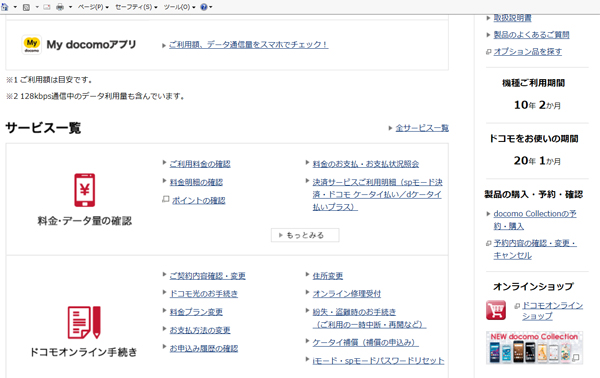Open the 全サービス一覧 link
Viewport: 600px width, 378px height.
(x=422, y=128)
